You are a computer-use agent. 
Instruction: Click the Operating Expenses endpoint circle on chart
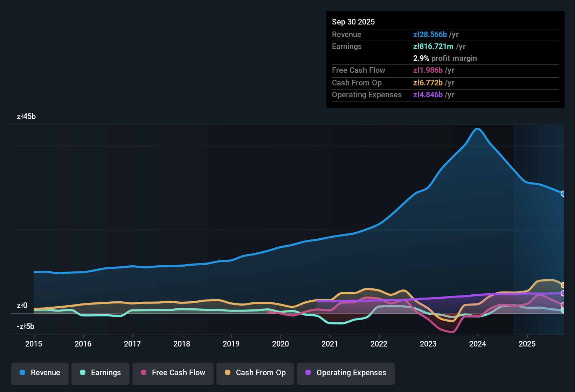(x=563, y=293)
